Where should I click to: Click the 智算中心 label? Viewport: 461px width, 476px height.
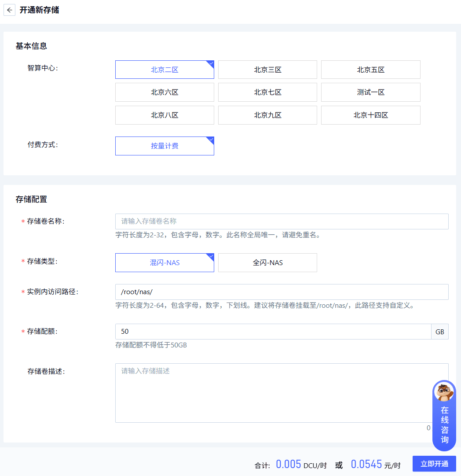tap(43, 68)
